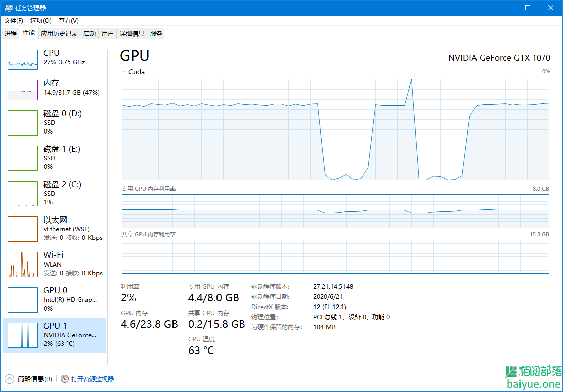Select the 内存 usage mini graph
Viewport: 563px width, 392px height.
[x=23, y=90]
